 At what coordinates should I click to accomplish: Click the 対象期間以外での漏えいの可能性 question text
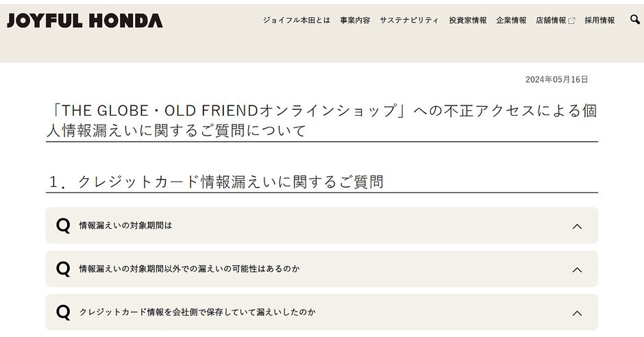(189, 269)
